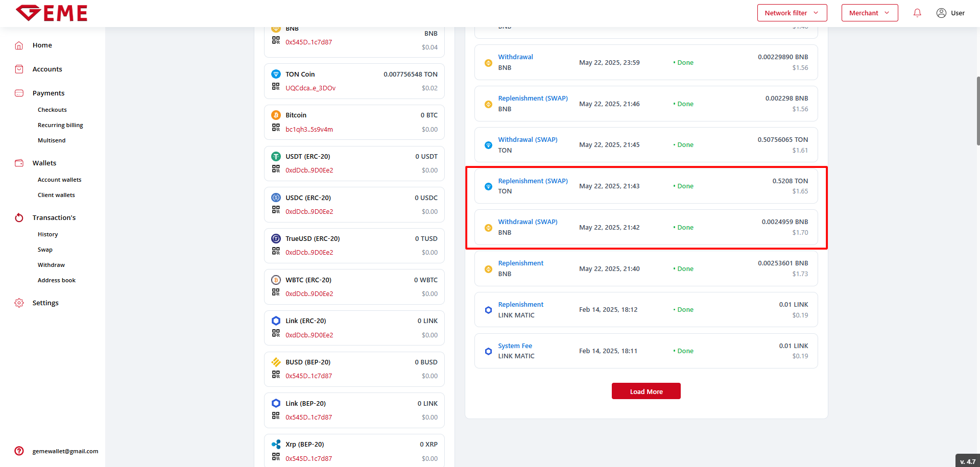Show QR code for USDT (ERC-20) wallet
This screenshot has height=467, width=980.
pyautogui.click(x=276, y=169)
